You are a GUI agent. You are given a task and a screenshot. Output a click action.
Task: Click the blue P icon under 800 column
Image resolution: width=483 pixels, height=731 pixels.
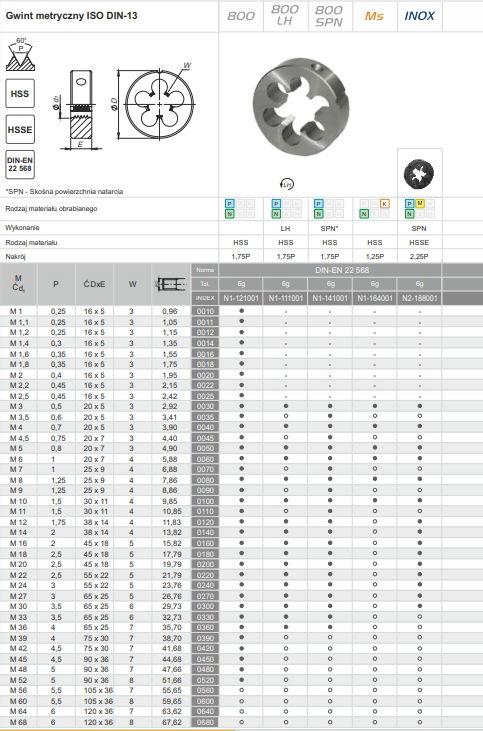click(x=229, y=204)
